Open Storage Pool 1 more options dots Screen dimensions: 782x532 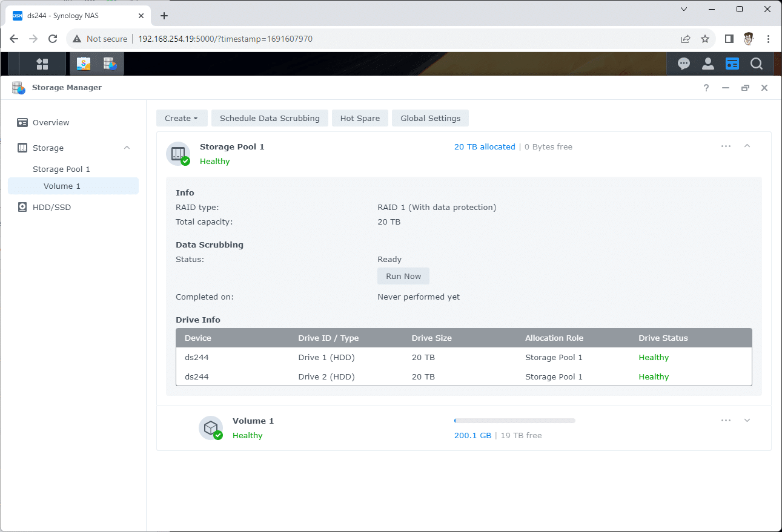tap(726, 146)
